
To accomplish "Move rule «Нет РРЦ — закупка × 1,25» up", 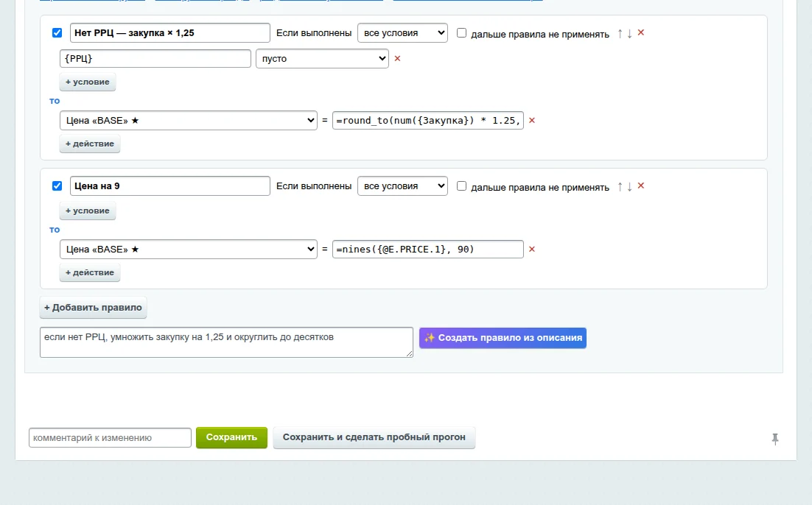I will pyautogui.click(x=620, y=34).
